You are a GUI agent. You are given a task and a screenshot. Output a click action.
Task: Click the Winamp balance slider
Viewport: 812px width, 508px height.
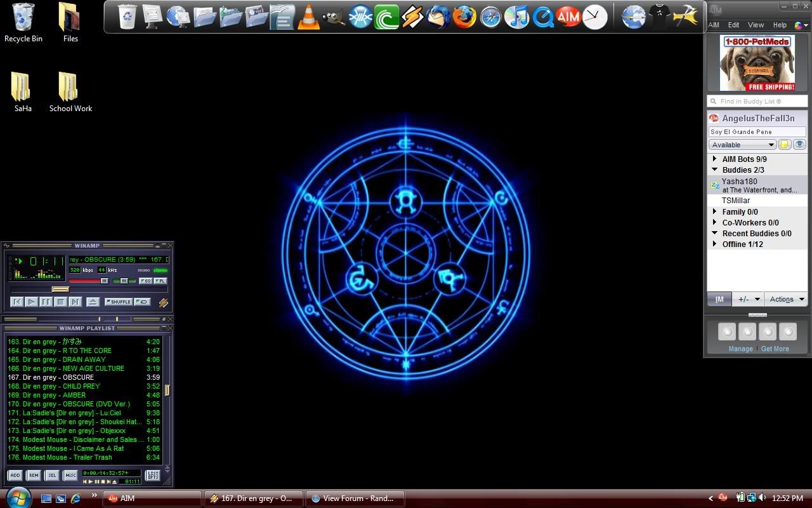[124, 281]
